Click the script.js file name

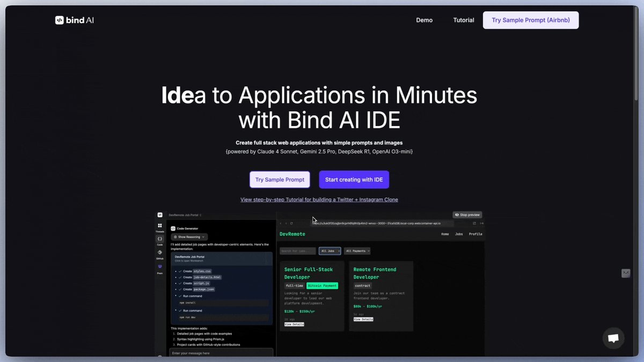[x=202, y=283]
